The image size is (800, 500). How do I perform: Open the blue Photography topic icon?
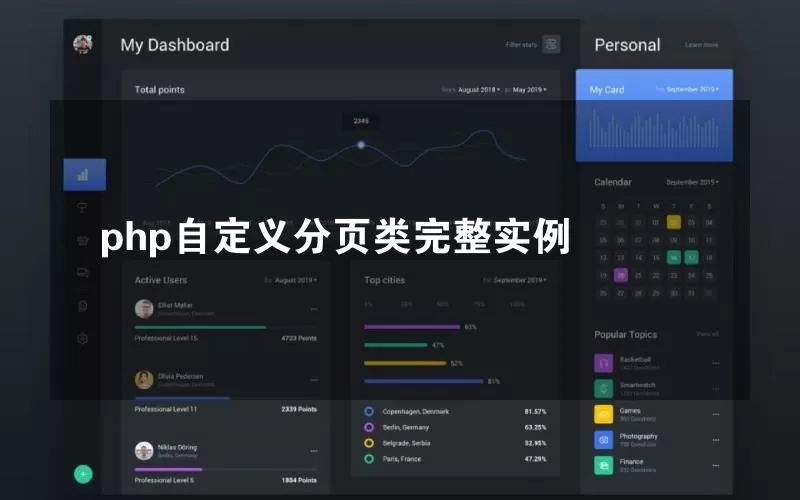click(x=604, y=440)
